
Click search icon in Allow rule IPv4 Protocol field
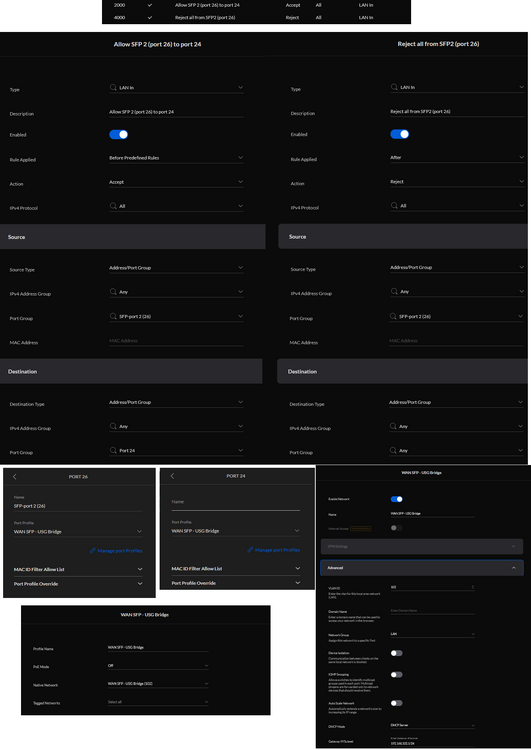point(113,206)
